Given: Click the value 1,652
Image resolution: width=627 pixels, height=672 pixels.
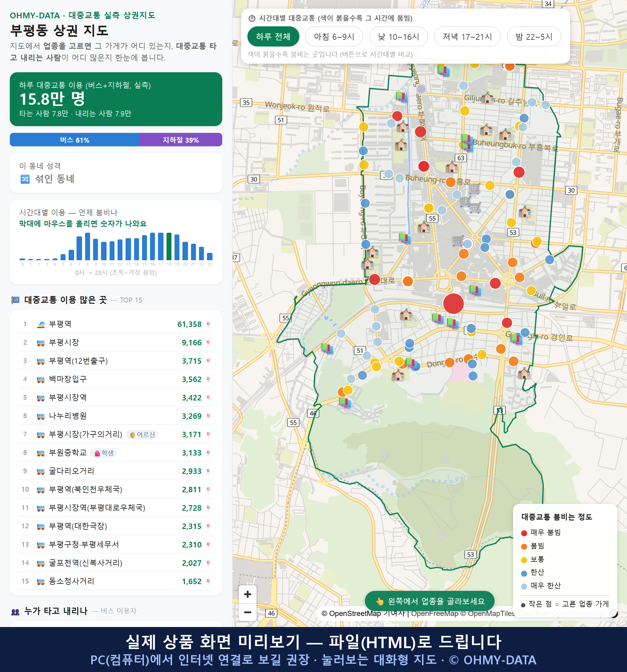Looking at the screenshot, I should tap(192, 582).
